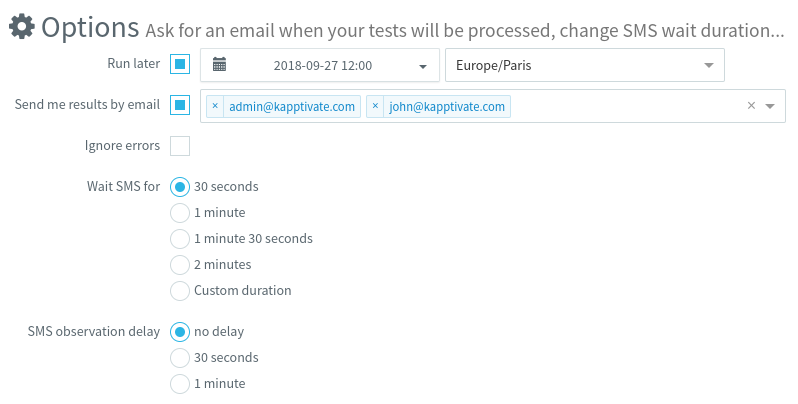The width and height of the screenshot is (798, 404).
Task: Set SMS observation delay to 1 minute
Action: (x=180, y=383)
